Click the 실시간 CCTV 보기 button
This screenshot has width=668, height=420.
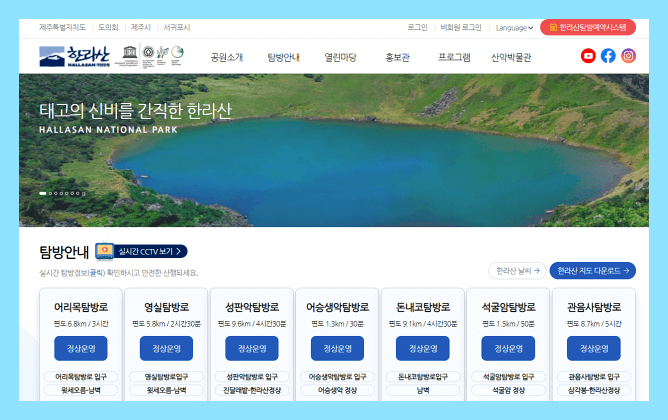tap(151, 251)
